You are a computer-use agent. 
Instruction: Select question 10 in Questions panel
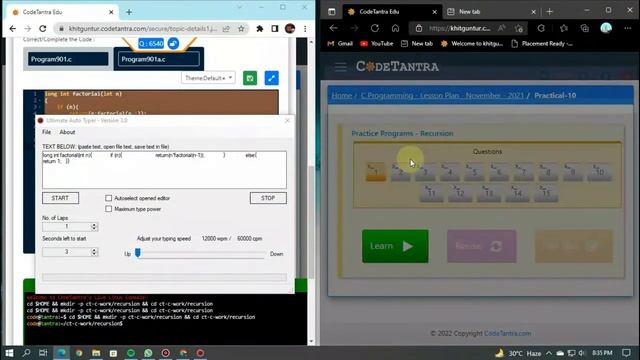[600, 172]
